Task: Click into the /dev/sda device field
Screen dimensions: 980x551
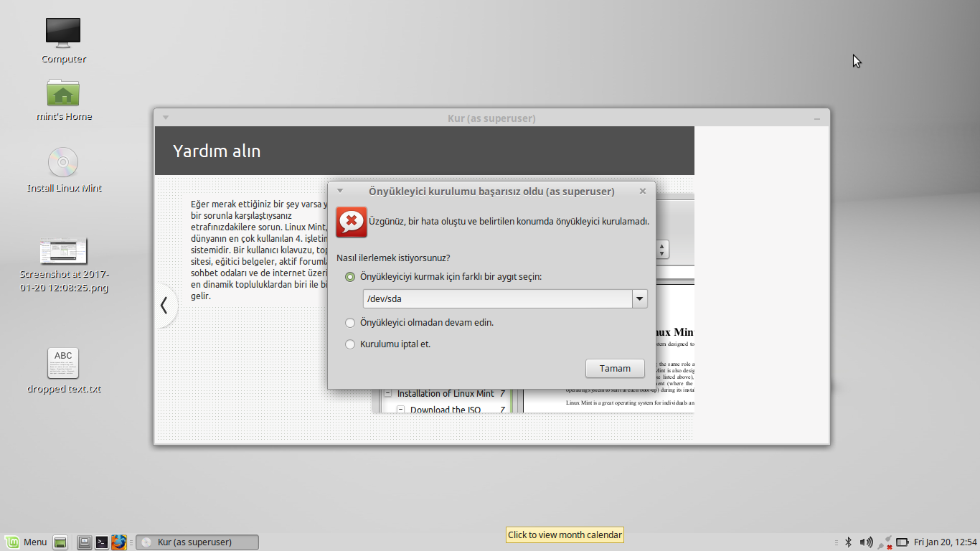Action: click(x=497, y=299)
